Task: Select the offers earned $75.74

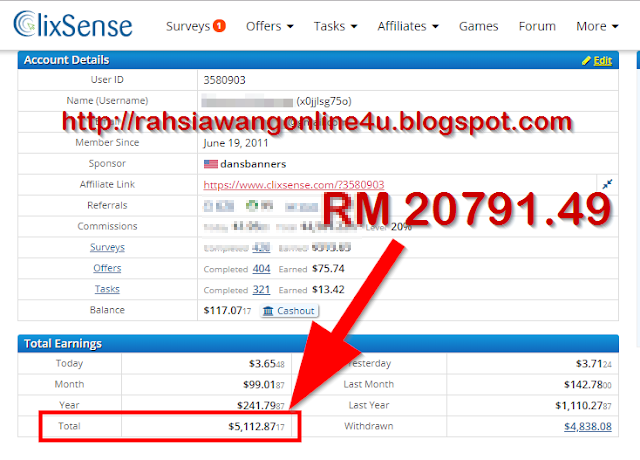Action: coord(328,269)
